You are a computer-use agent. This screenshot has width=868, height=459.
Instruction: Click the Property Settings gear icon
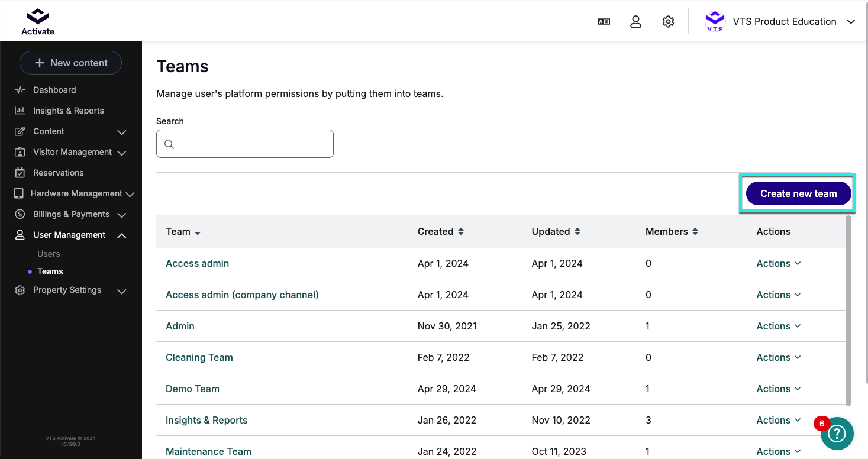pyautogui.click(x=20, y=290)
